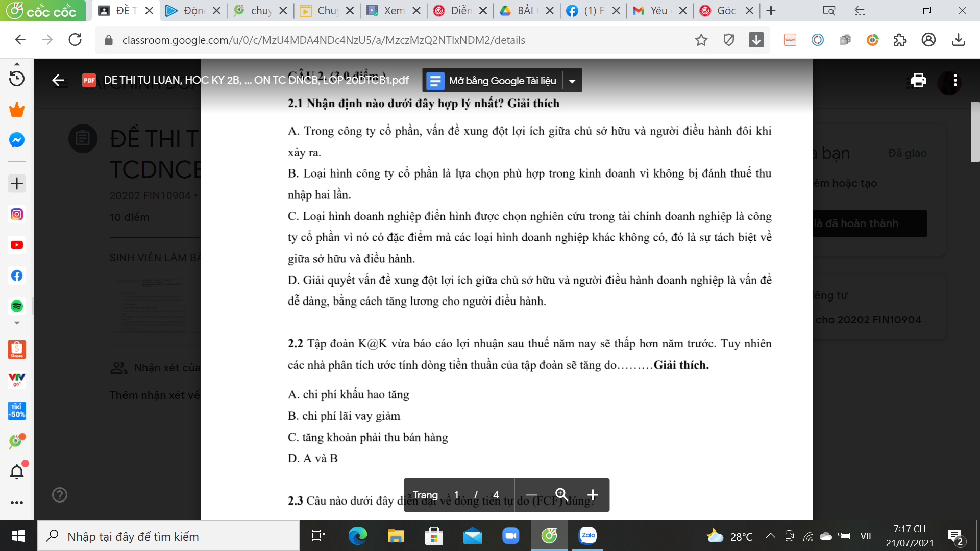The width and height of the screenshot is (980, 551).
Task: Open Zalo from the taskbar
Action: [x=587, y=536]
